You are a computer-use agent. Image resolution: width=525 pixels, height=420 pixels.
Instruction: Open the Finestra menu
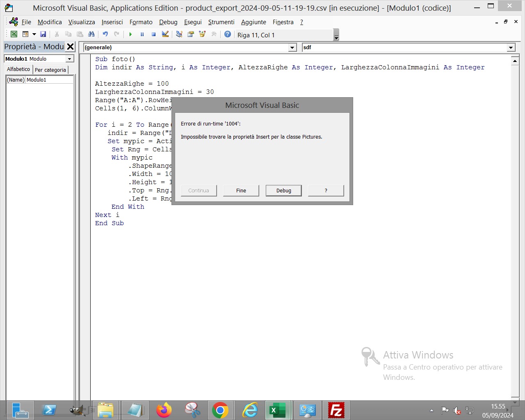[283, 22]
